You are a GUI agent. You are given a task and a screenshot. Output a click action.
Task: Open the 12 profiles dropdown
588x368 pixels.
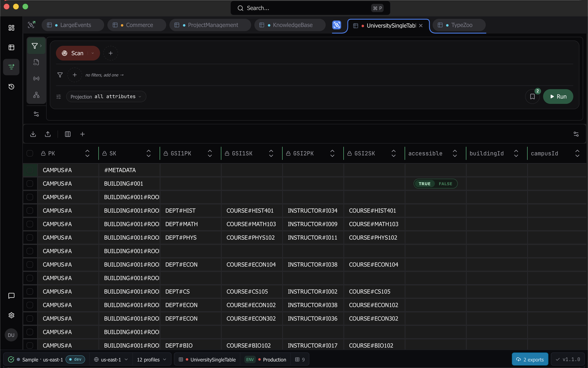coord(152,359)
